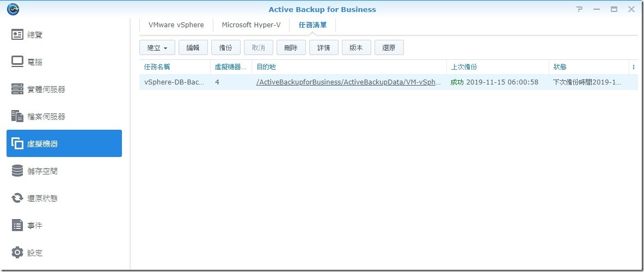Click the Active Backup app logo icon

pos(13,9)
